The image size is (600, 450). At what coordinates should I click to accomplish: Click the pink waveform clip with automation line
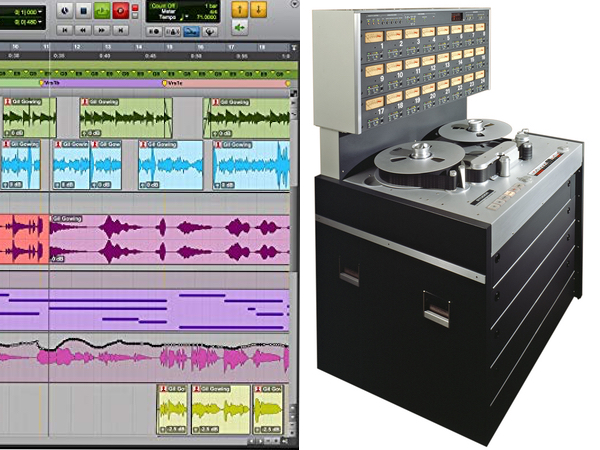145,358
